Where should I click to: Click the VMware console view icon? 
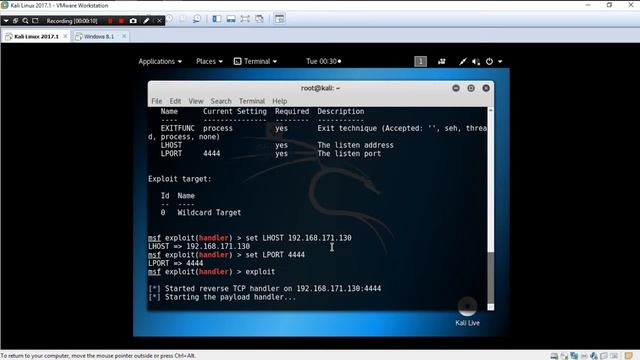pos(279,19)
